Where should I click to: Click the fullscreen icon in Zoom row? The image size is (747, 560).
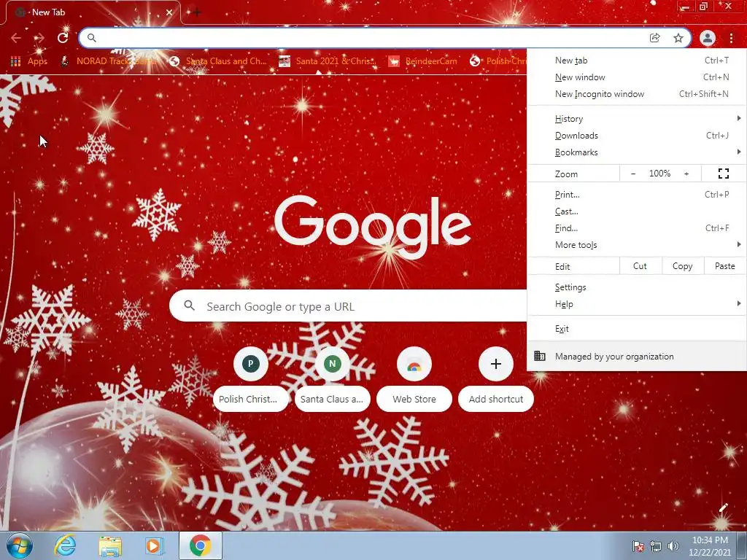pyautogui.click(x=724, y=174)
